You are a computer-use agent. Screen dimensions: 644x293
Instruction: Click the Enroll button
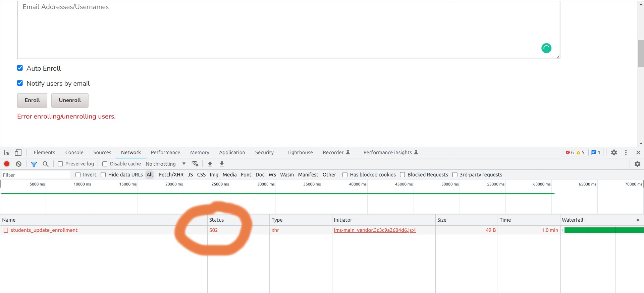coord(32,100)
